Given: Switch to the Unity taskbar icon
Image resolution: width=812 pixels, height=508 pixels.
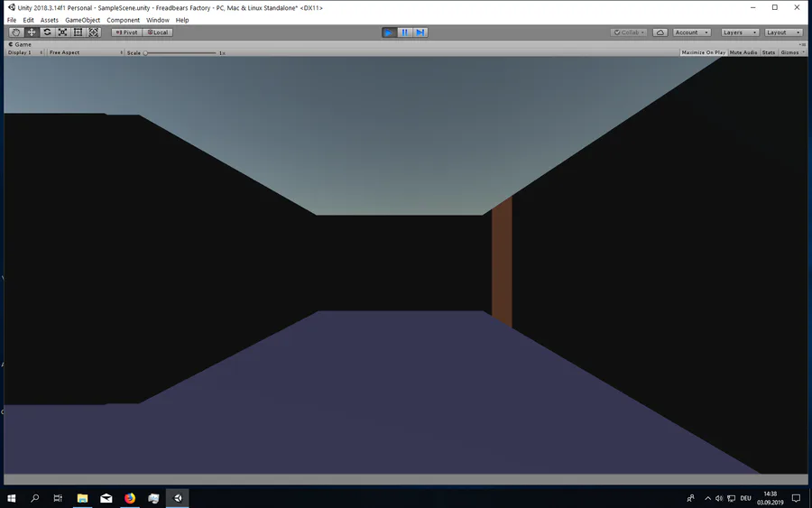Looking at the screenshot, I should 178,498.
